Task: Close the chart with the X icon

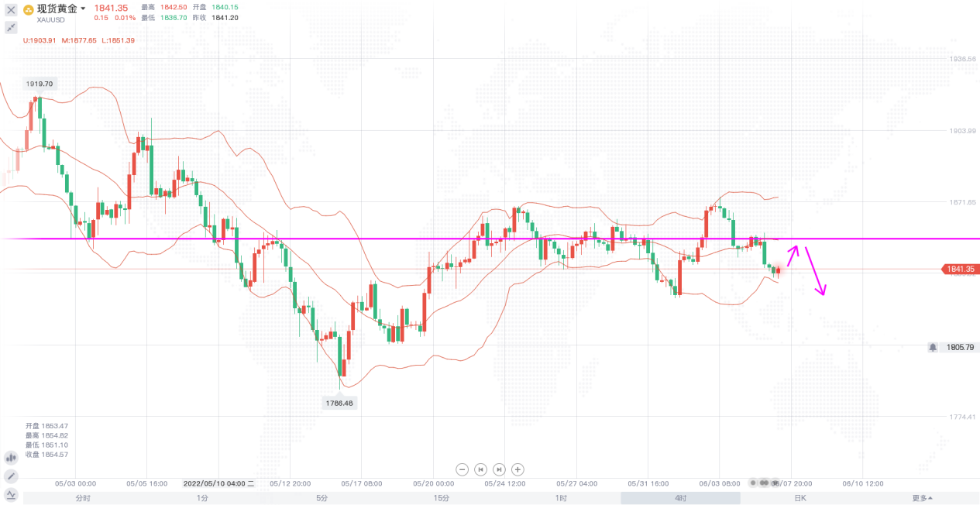Action: point(11,10)
